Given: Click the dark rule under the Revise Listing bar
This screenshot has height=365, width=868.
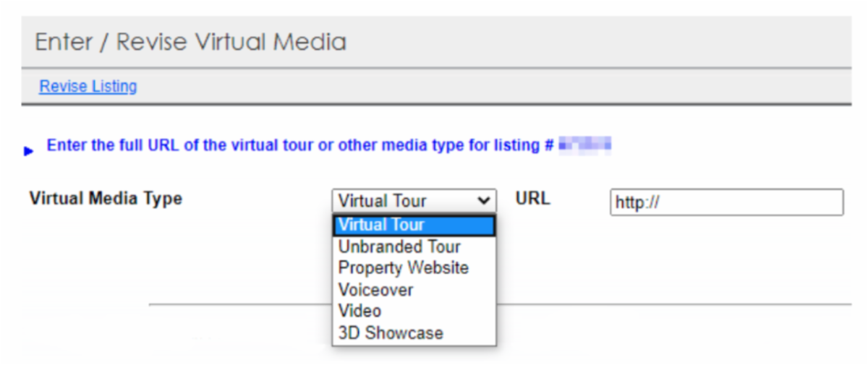Looking at the screenshot, I should (434, 105).
